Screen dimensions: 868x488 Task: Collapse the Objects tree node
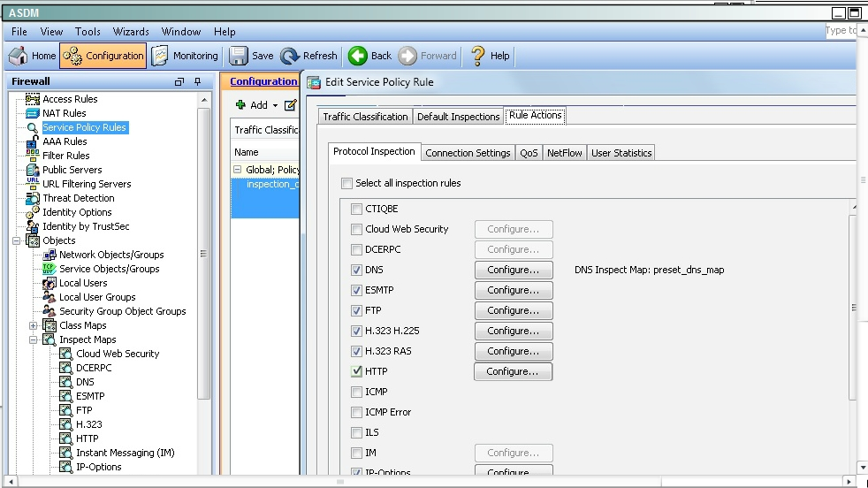(17, 240)
